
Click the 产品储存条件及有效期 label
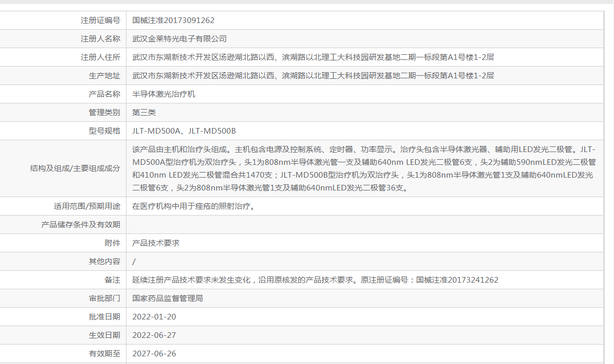click(81, 224)
